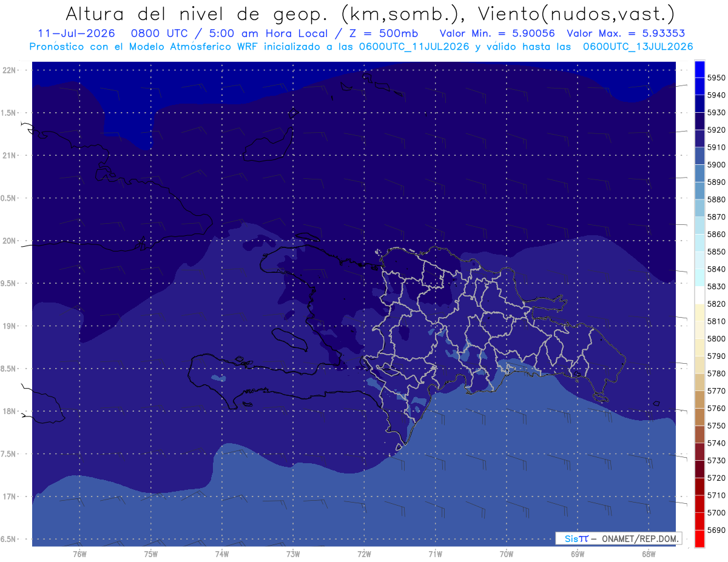The image size is (728, 562).
Task: Click the bright red swatch below the 5690 label
Action: click(x=699, y=538)
